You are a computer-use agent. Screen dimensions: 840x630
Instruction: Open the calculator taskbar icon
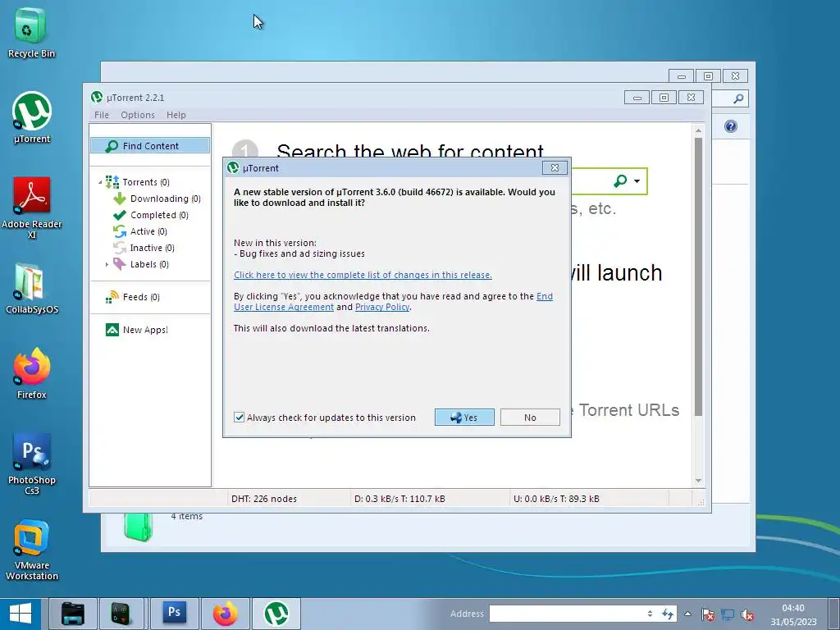pos(121,614)
